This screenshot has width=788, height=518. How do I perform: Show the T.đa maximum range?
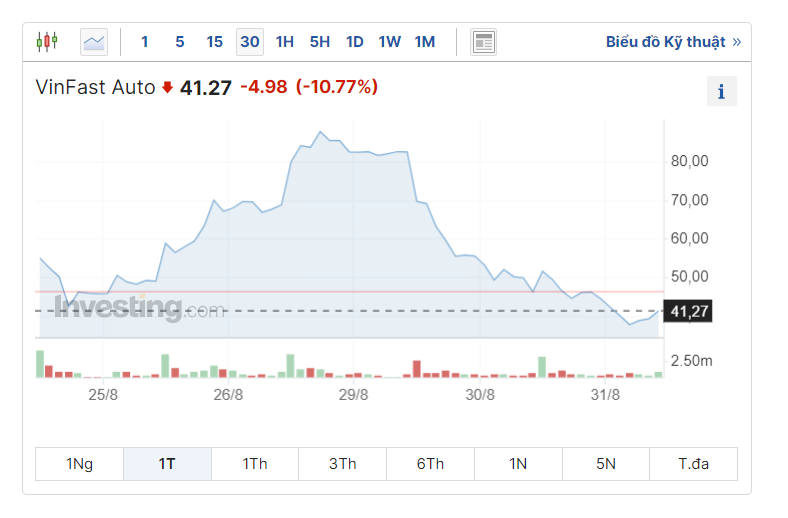pos(693,464)
